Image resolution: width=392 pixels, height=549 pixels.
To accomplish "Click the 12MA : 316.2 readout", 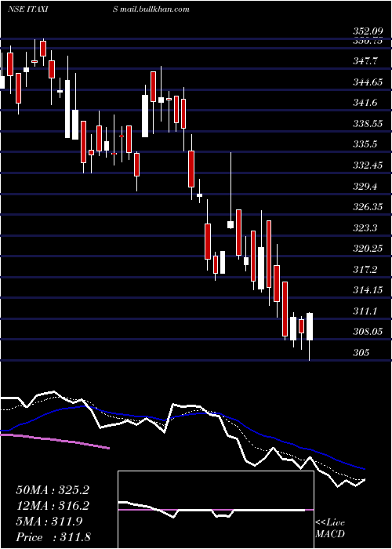I will 53,506.
